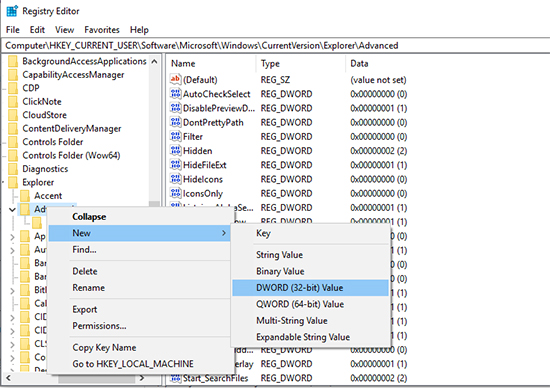550x388 pixels.
Task: Click the Diagnostics folder icon in tree
Action: pyautogui.click(x=13, y=169)
